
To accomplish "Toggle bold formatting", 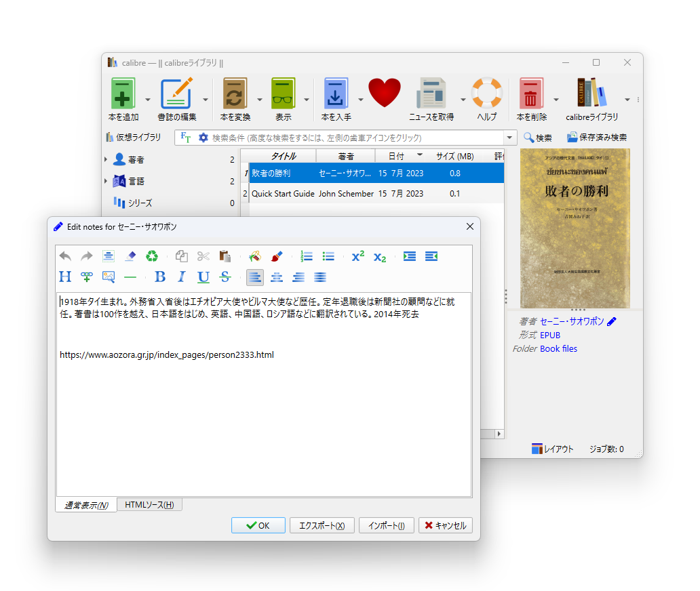I will (160, 277).
